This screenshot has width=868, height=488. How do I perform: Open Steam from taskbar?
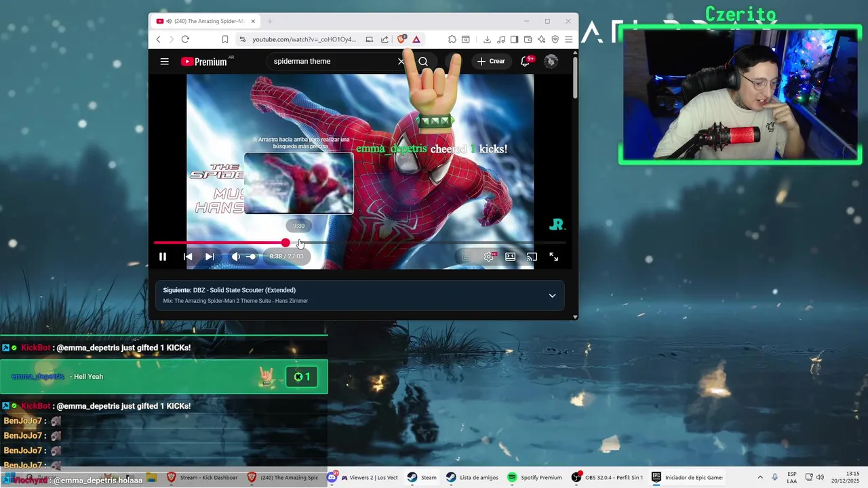[422, 477]
